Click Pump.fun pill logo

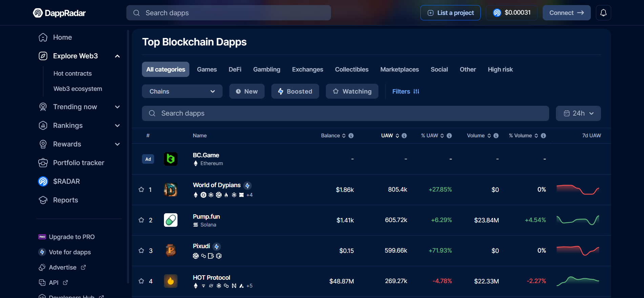(x=171, y=220)
